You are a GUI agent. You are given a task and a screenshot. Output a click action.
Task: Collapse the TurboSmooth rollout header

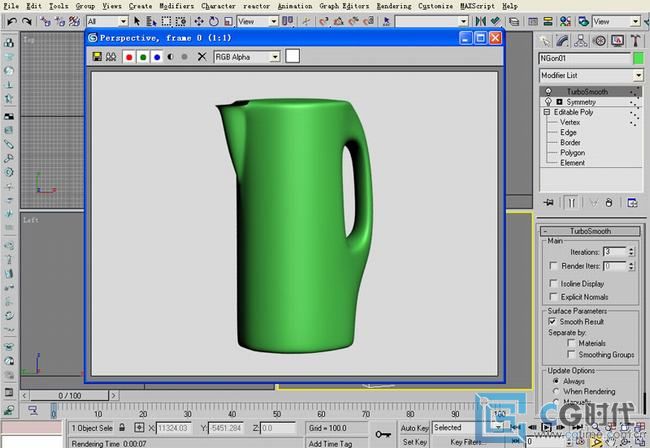590,231
